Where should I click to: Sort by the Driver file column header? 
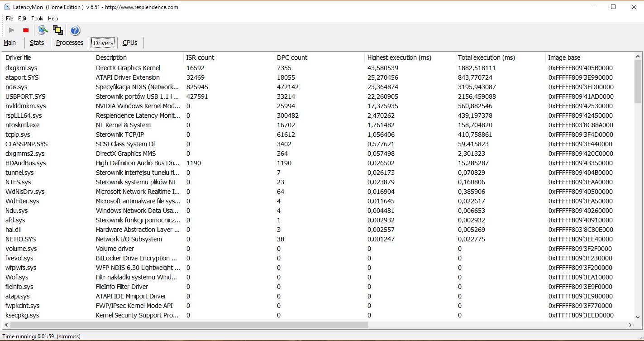pyautogui.click(x=48, y=58)
